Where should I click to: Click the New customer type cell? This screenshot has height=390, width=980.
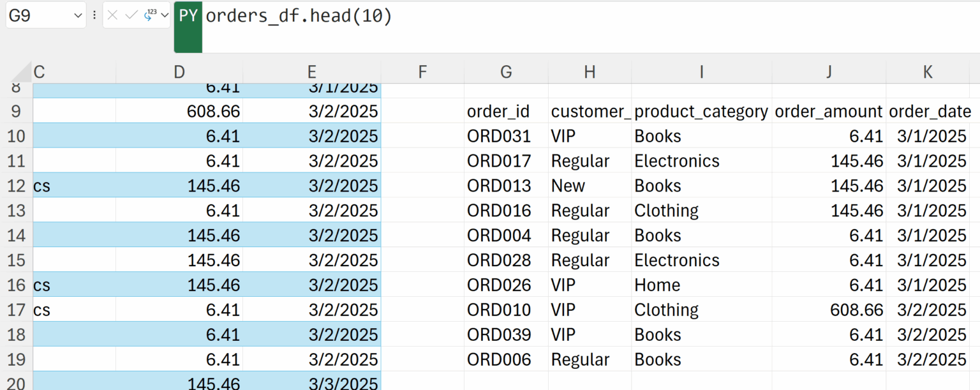(568, 186)
